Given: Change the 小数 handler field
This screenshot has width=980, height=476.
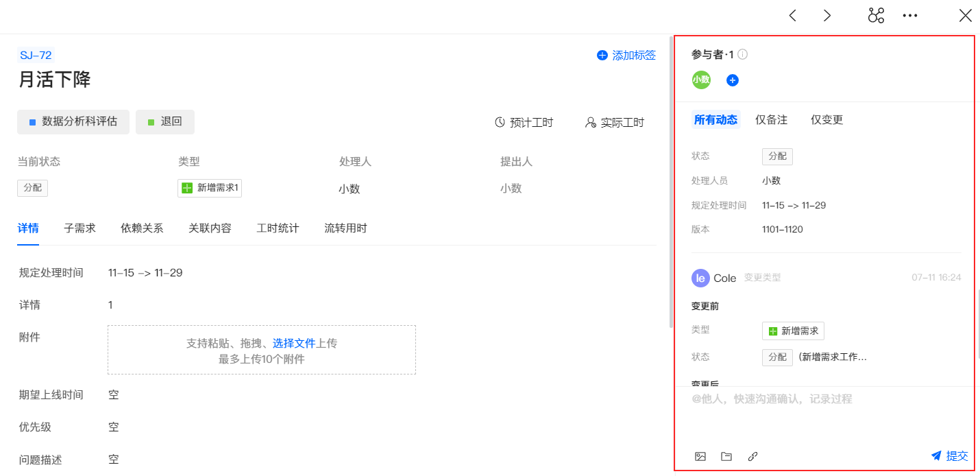Looking at the screenshot, I should pos(350,189).
